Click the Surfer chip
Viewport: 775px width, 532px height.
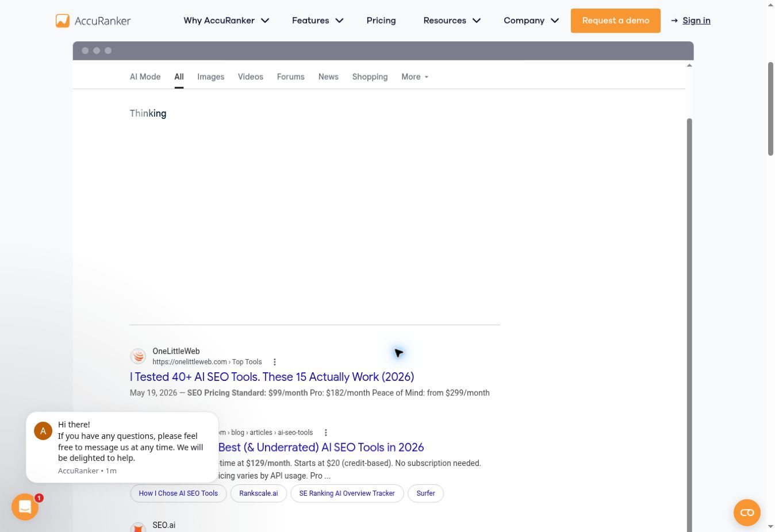pos(425,494)
